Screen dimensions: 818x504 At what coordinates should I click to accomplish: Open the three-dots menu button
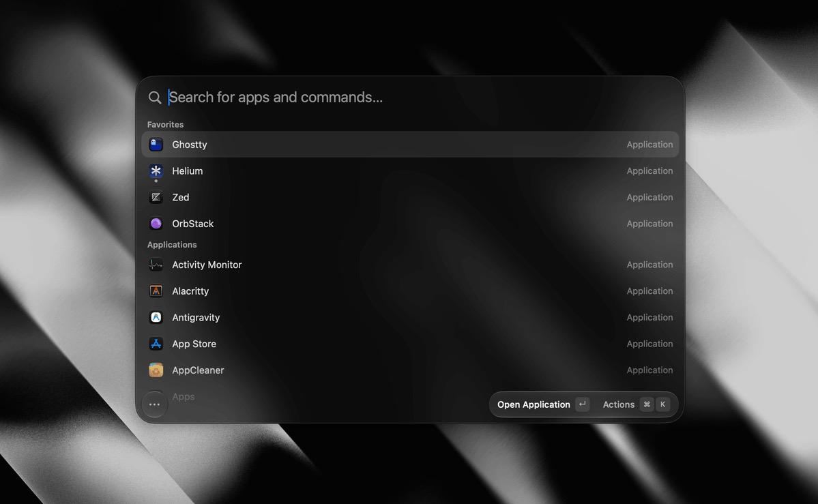pos(154,404)
